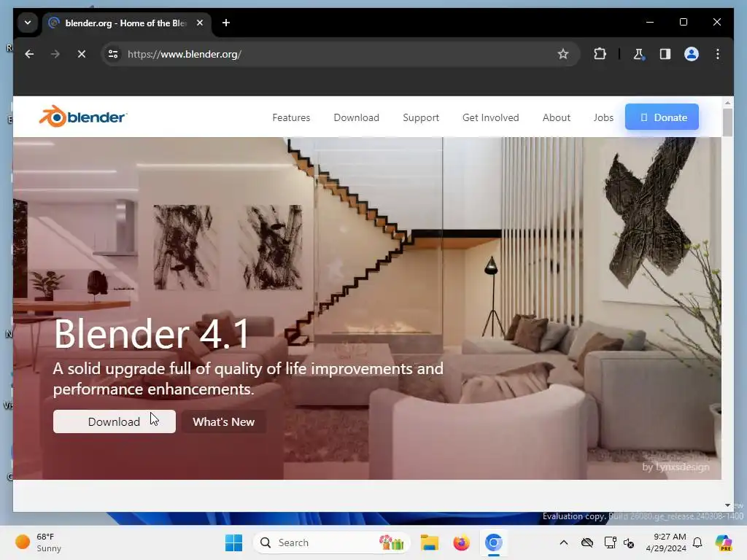
Task: Bookmark this page with the star icon
Action: click(x=562, y=54)
